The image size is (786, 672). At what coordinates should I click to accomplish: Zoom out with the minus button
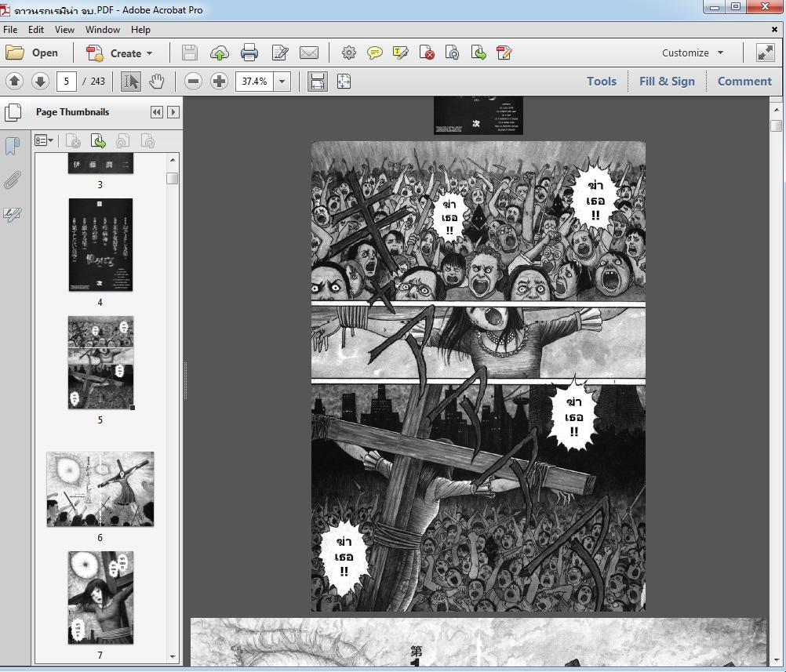(x=193, y=82)
